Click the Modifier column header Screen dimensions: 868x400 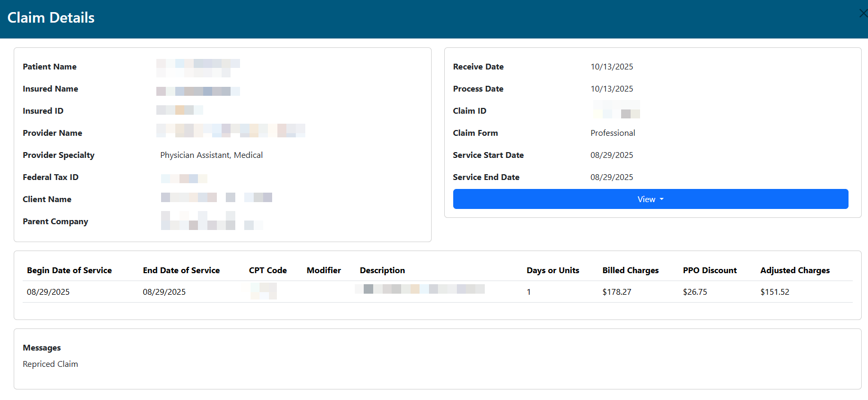324,271
